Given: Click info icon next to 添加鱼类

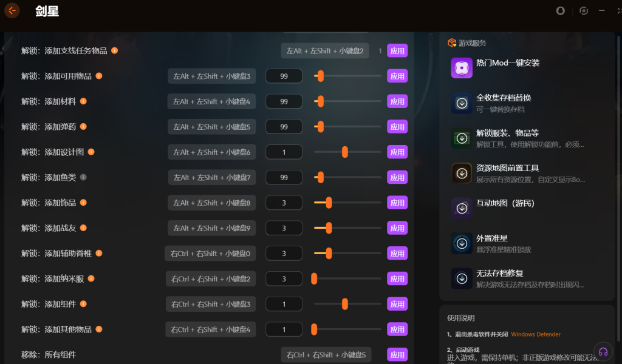Looking at the screenshot, I should pyautogui.click(x=84, y=177).
